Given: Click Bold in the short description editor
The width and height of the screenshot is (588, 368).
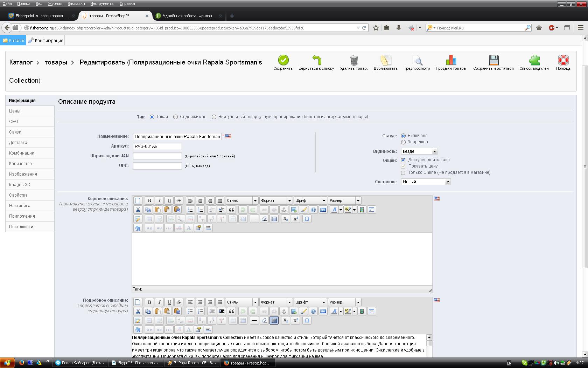Looking at the screenshot, I should tap(149, 200).
